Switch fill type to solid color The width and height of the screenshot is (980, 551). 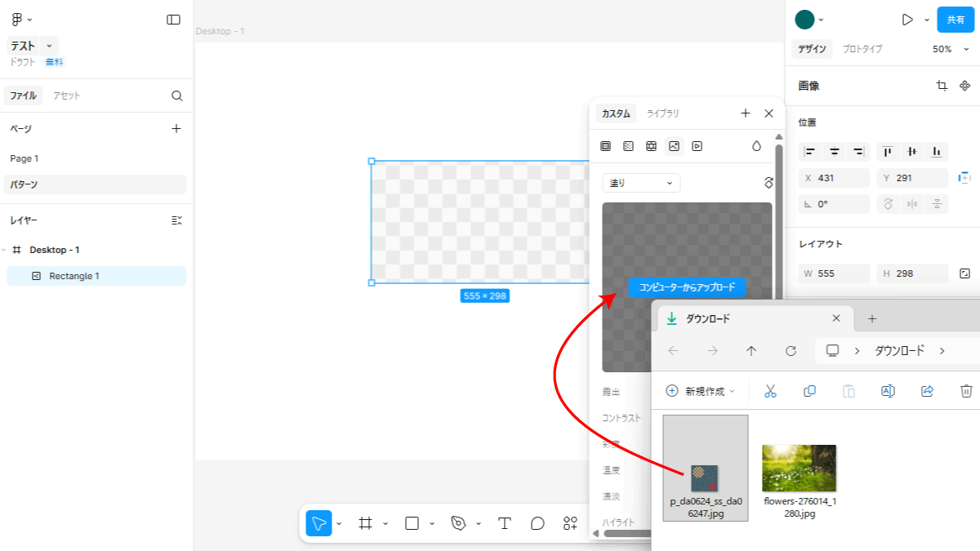coord(605,146)
